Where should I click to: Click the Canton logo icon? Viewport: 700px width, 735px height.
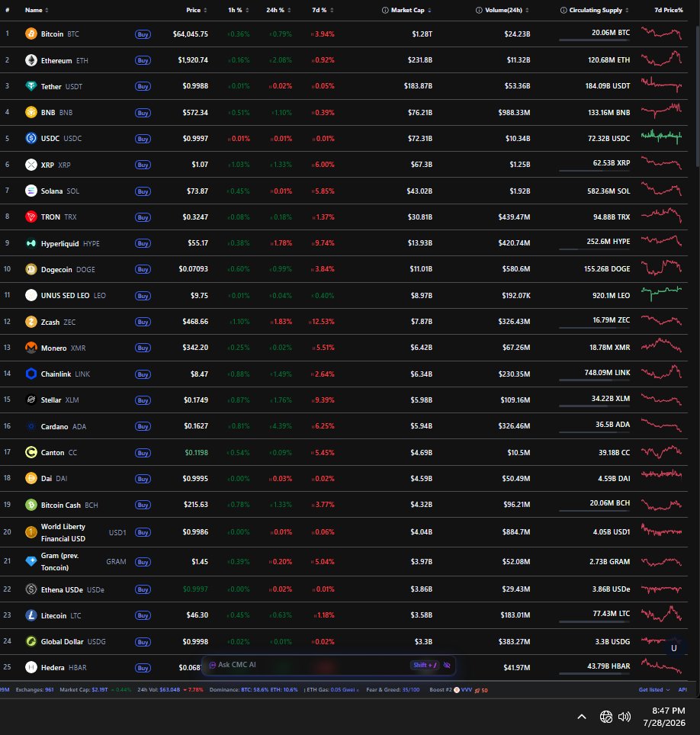point(31,452)
